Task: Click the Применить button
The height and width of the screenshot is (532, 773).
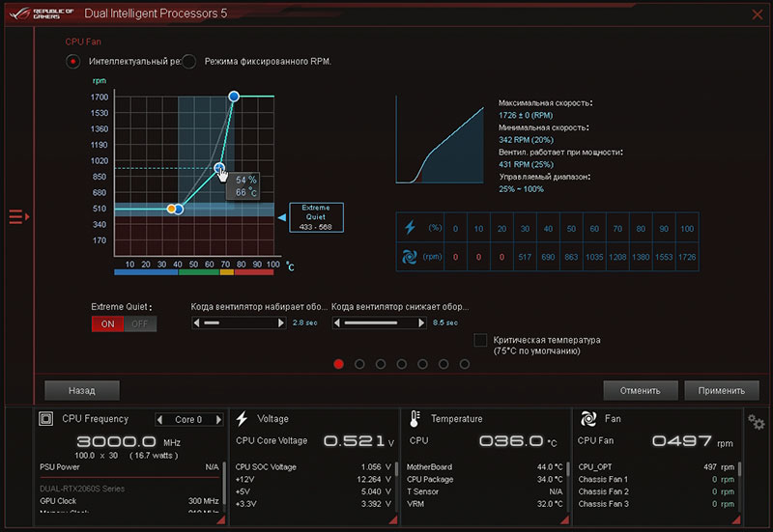Action: (722, 391)
